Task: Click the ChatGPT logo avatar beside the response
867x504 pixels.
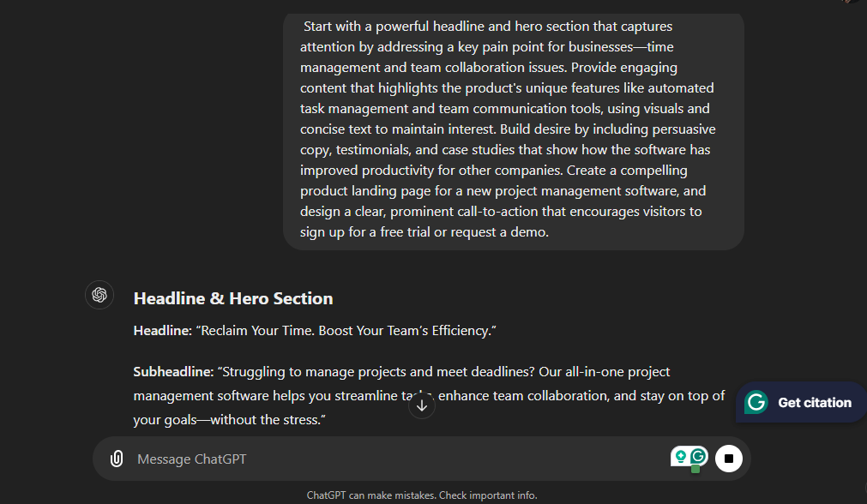Action: click(x=99, y=295)
